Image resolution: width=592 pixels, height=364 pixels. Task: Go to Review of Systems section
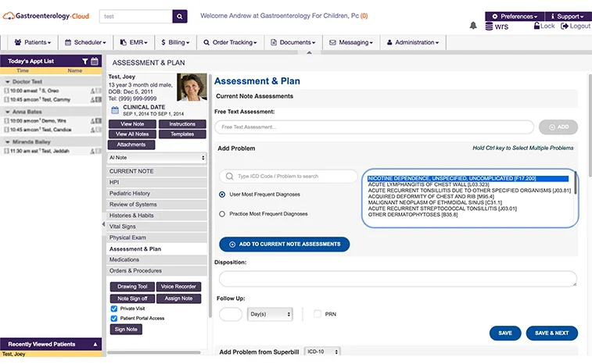(156, 204)
